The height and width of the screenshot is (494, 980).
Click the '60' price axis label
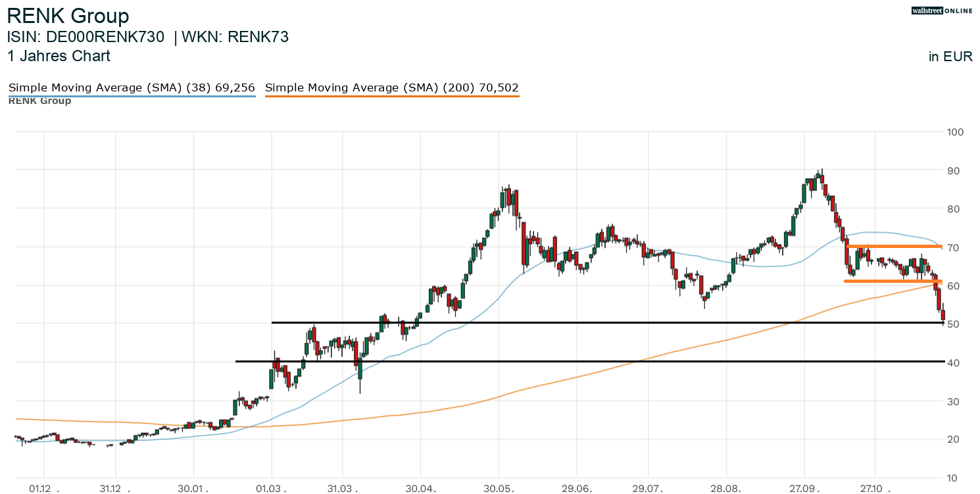coord(953,286)
